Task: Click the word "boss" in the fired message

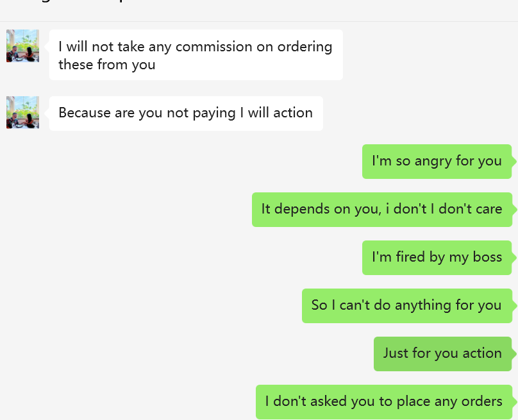Action: click(487, 257)
